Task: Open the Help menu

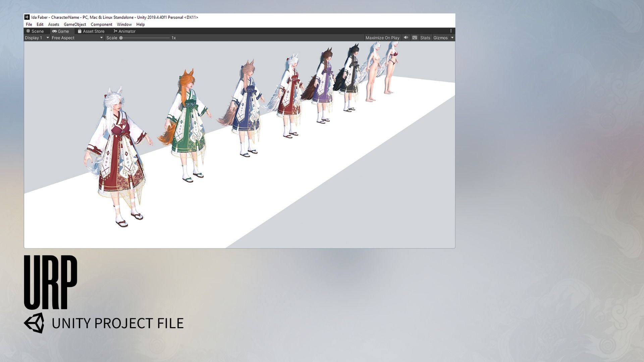Action: pyautogui.click(x=141, y=24)
